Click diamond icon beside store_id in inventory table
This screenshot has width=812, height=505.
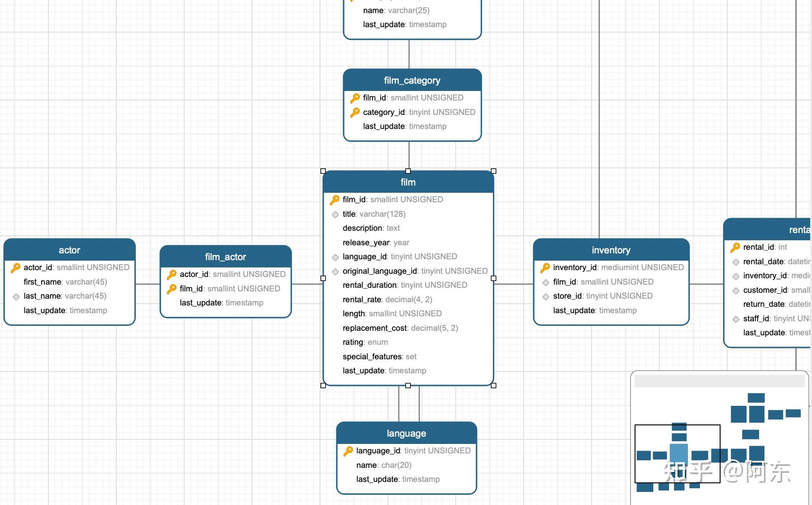546,296
